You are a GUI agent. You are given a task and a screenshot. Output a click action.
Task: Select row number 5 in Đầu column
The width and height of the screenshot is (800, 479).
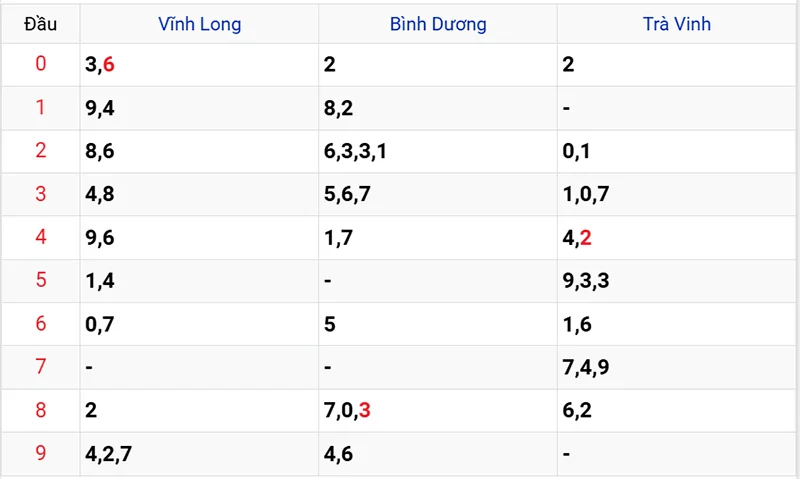click(41, 280)
